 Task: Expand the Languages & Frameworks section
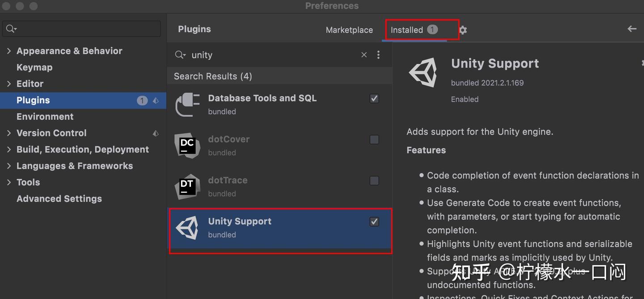[9, 166]
